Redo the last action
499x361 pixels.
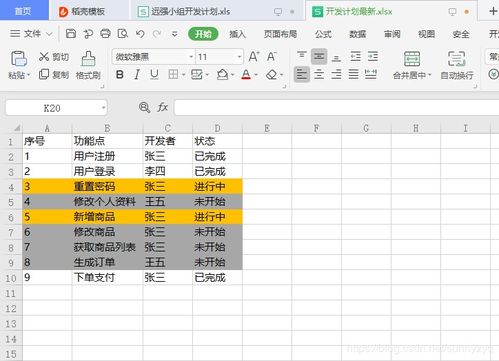[157, 34]
